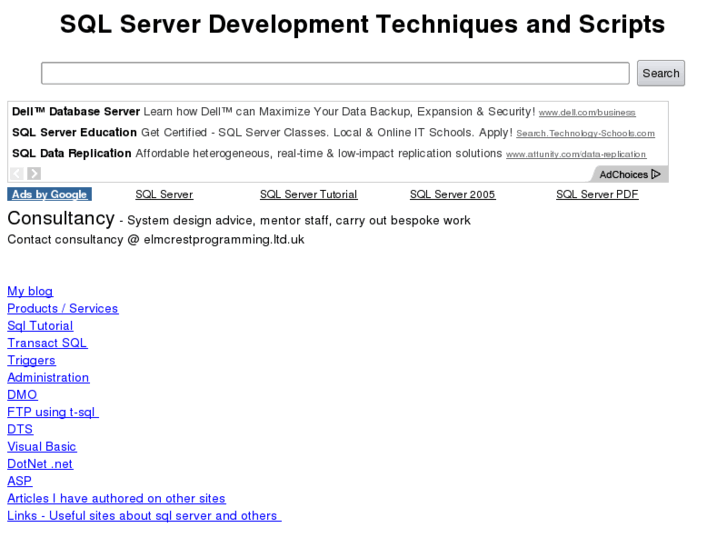Visit the Search.Technology-Schools.com link
The height and width of the screenshot is (545, 727).
tap(586, 133)
